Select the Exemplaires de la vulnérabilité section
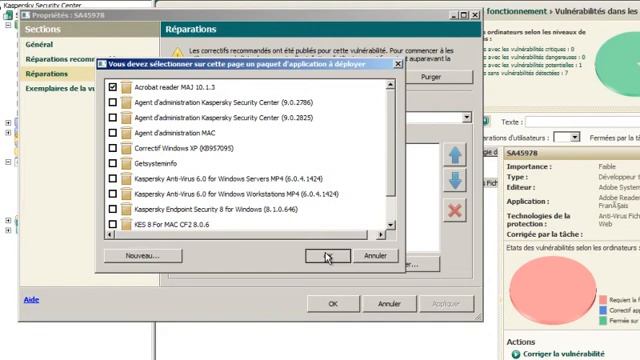640x360 pixels. click(60, 89)
